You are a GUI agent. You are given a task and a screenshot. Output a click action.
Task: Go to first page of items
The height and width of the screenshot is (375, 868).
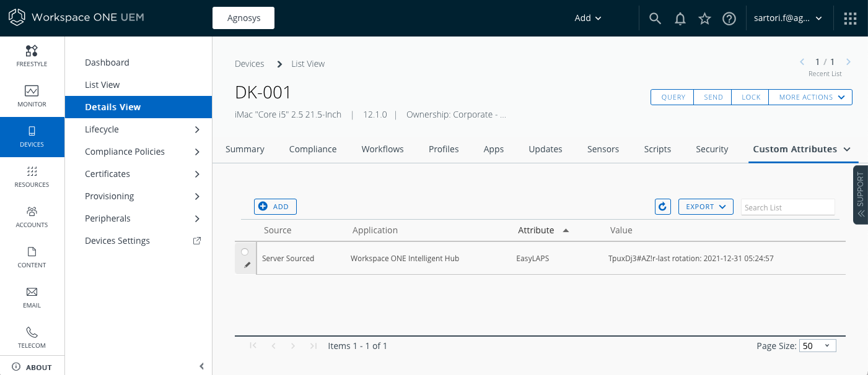coord(253,346)
